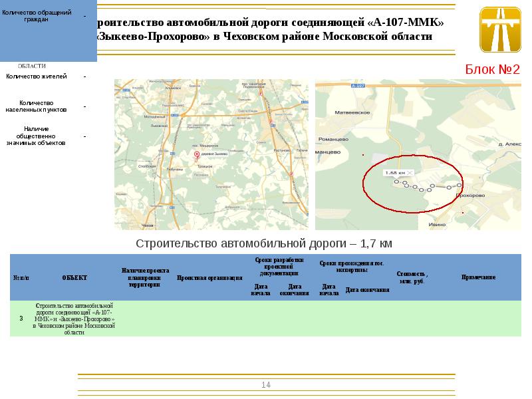Select the Количество обращений граждан cell

pos(36,15)
